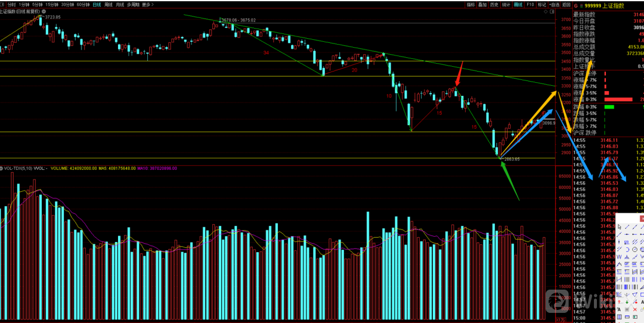Switch to the 周线 weekly chart
Screen dimensions: 644x323
tap(108, 4)
